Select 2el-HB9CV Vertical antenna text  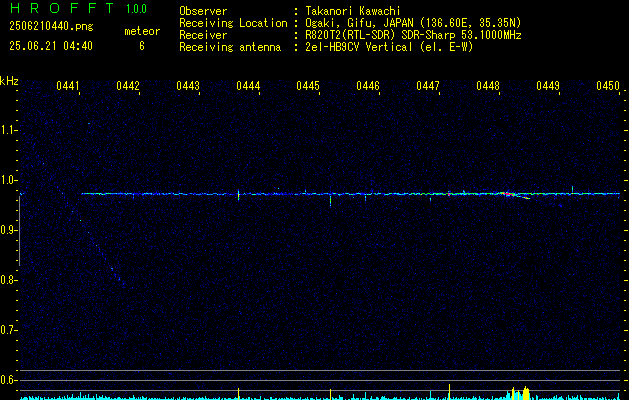pyautogui.click(x=389, y=47)
